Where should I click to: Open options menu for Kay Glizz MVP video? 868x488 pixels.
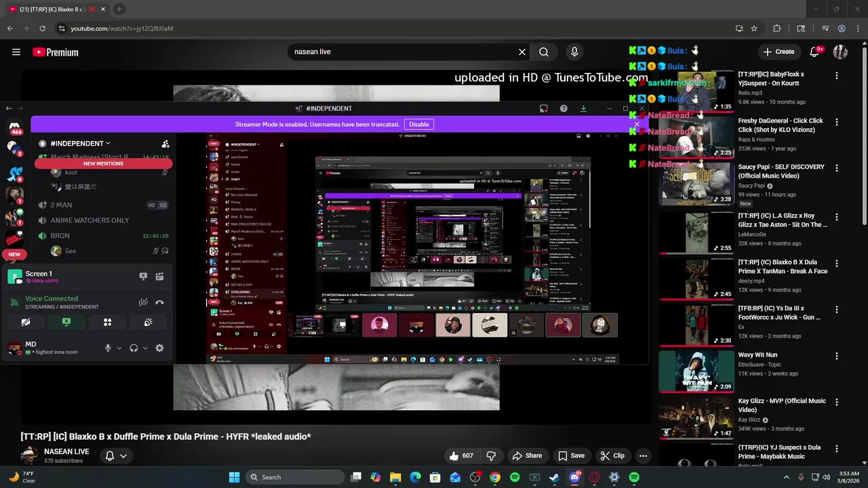[x=837, y=401]
